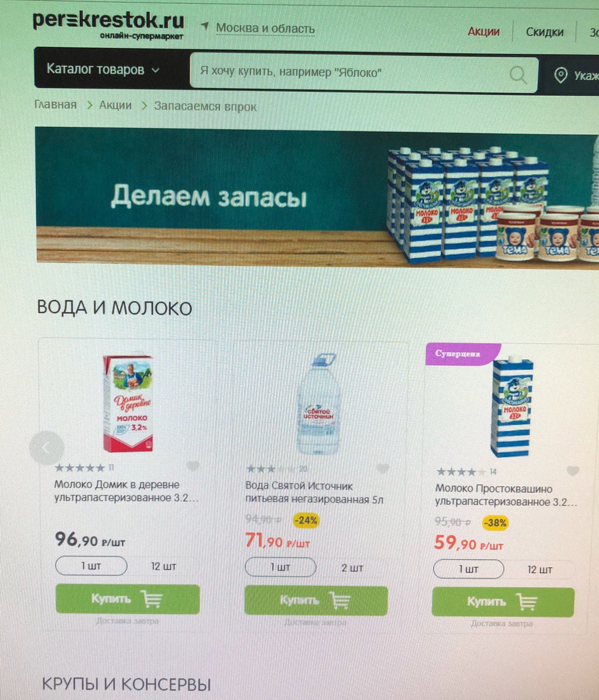Select 12 шт for Домик в деревне
The height and width of the screenshot is (700, 599).
[x=163, y=567]
